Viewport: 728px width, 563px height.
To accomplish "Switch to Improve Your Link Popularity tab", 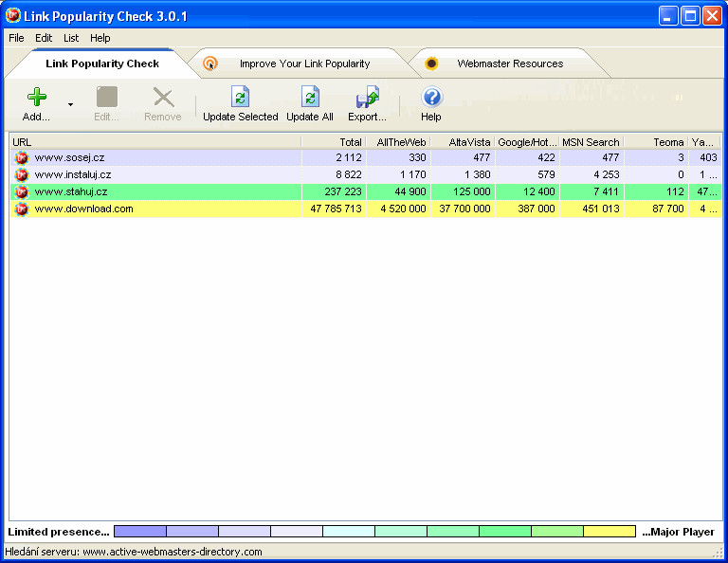I will 304,64.
